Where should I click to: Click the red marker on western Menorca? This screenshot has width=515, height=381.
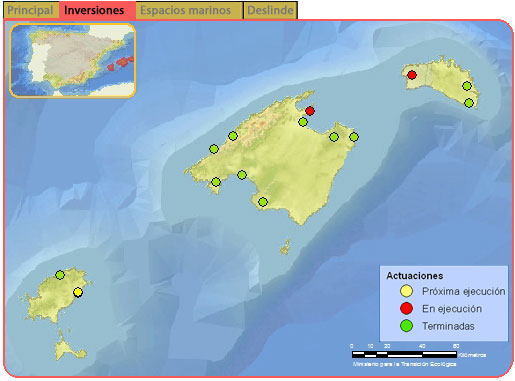pos(412,75)
